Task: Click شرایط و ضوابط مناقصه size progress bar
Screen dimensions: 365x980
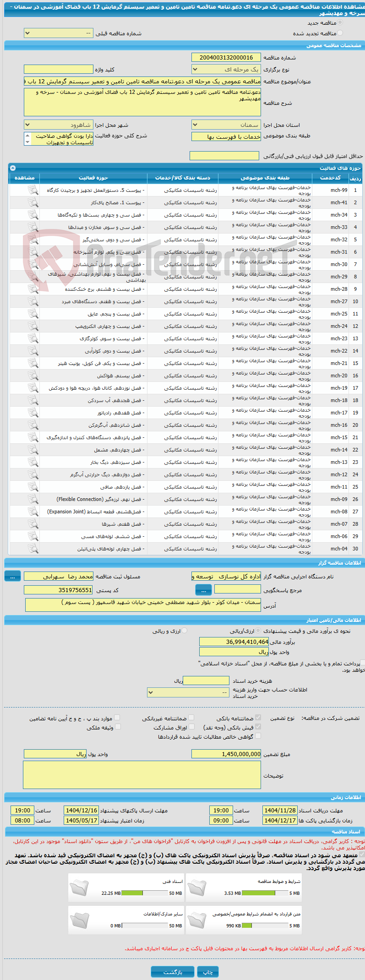Action: [265, 893]
